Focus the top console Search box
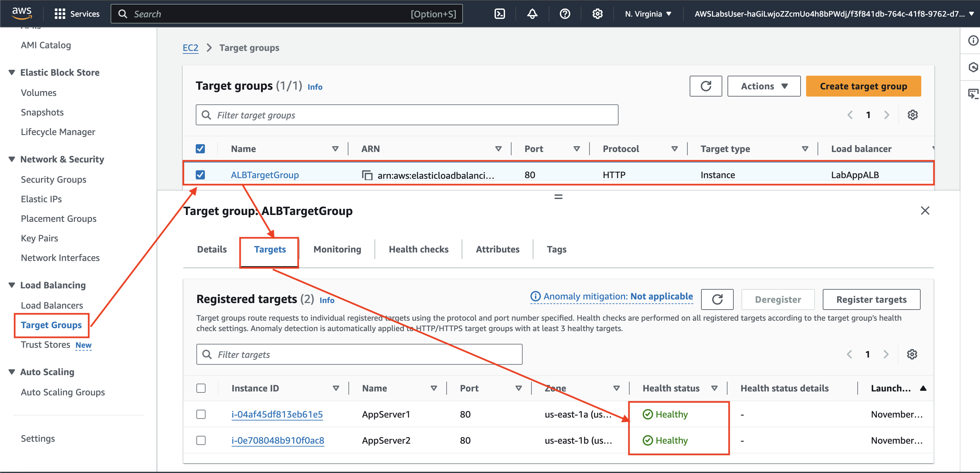980x473 pixels. click(286, 14)
